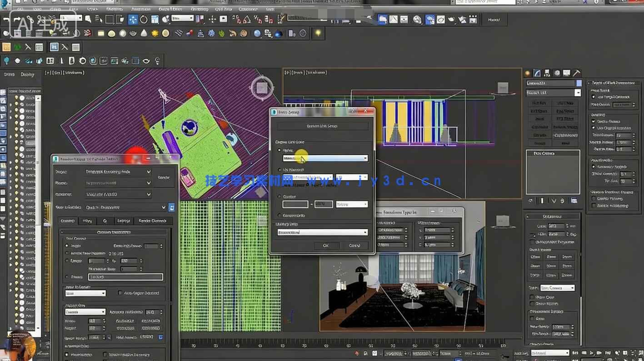Click the blue color swatch beside Camera001
The image size is (644, 361).
(x=578, y=83)
